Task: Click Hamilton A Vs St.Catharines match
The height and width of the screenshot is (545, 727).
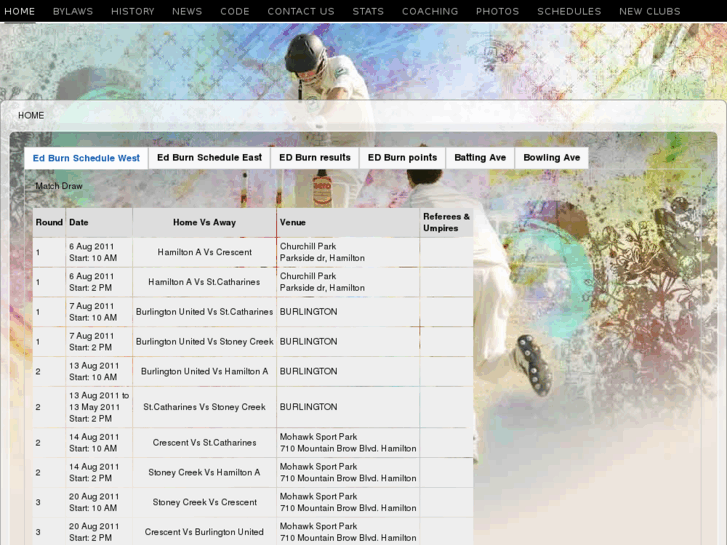Action: pos(204,282)
